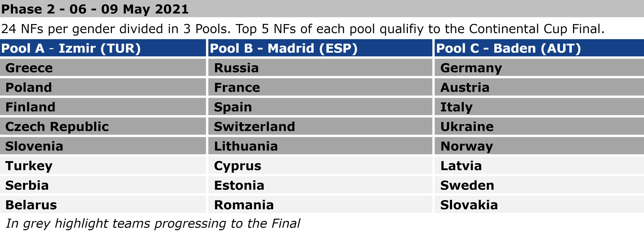Click the Slovenia cell
This screenshot has width=644, height=232.
click(x=103, y=146)
